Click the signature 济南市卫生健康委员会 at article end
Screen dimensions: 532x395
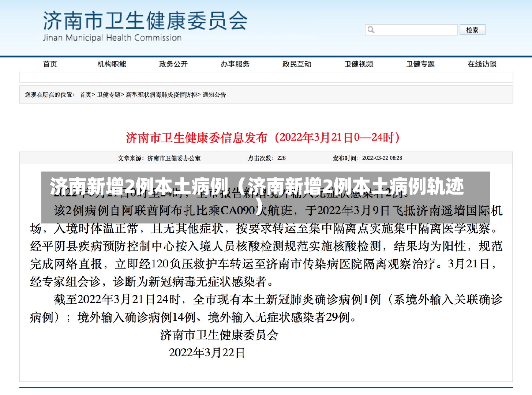(220, 335)
